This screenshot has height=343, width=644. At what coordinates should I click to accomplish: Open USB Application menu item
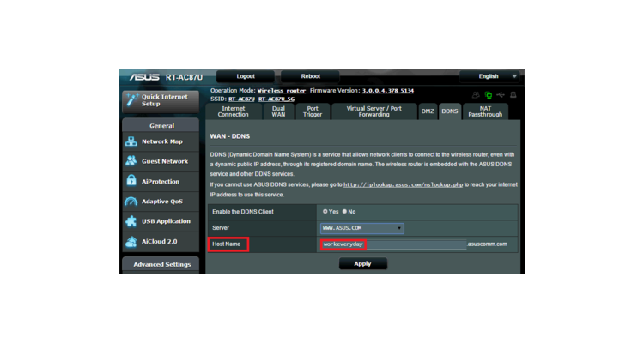click(x=161, y=221)
